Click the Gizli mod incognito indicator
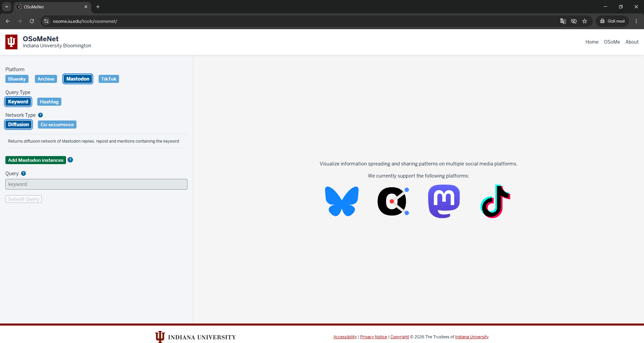 [612, 21]
